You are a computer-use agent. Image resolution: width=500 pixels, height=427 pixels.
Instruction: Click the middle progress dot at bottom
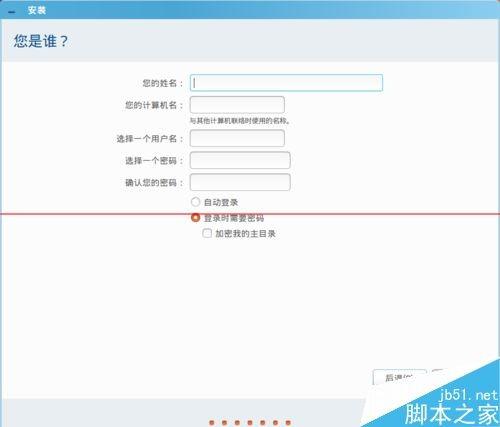click(250, 423)
